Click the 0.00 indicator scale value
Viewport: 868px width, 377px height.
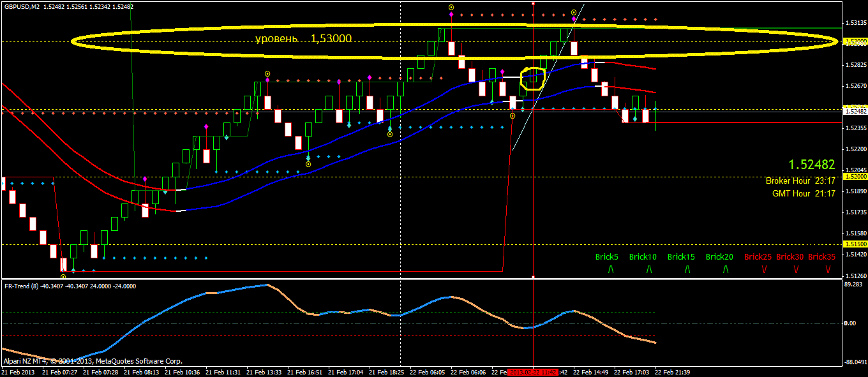pos(850,323)
